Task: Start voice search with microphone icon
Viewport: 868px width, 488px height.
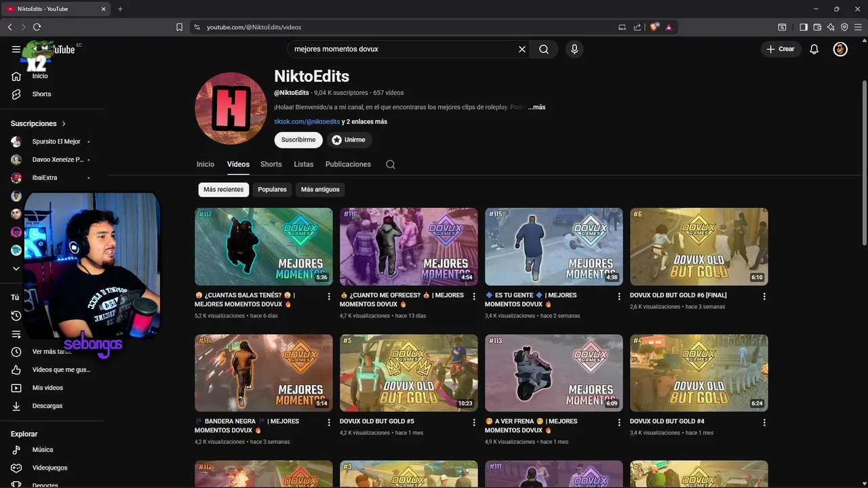Action: 574,49
